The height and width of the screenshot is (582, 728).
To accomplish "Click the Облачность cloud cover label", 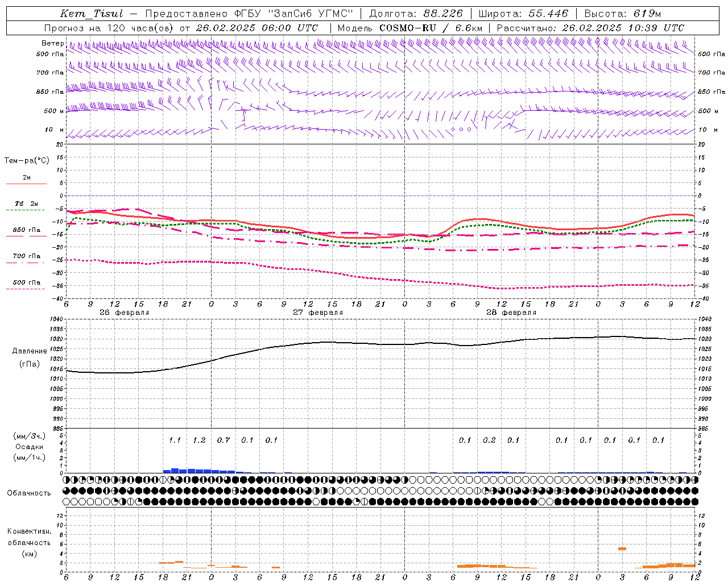I will click(29, 493).
